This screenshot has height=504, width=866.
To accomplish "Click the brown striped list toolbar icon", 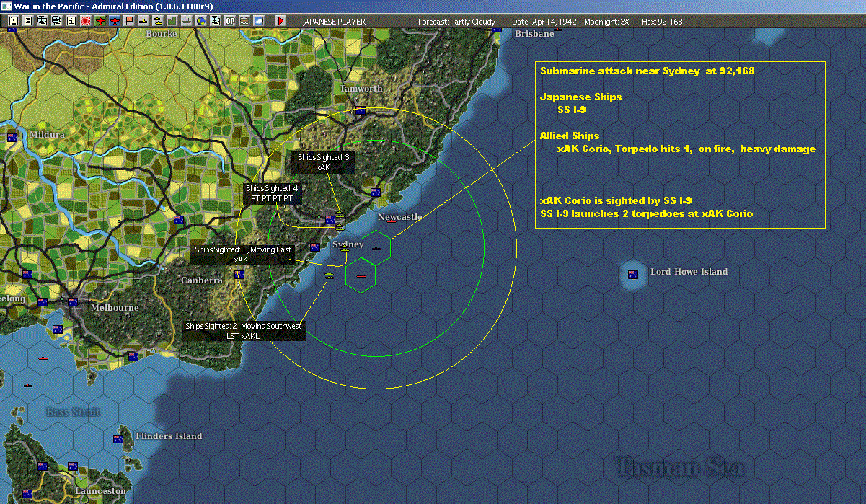I will pos(244,21).
